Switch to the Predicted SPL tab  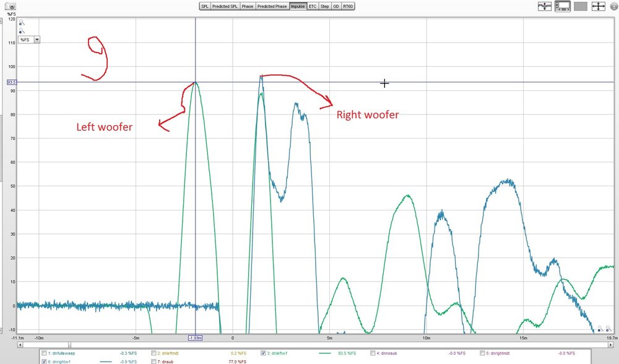[x=225, y=6]
